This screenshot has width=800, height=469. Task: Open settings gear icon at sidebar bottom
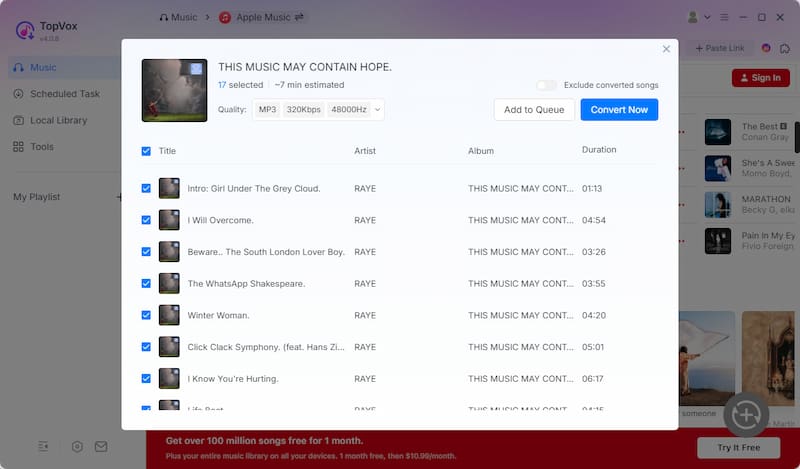click(77, 447)
